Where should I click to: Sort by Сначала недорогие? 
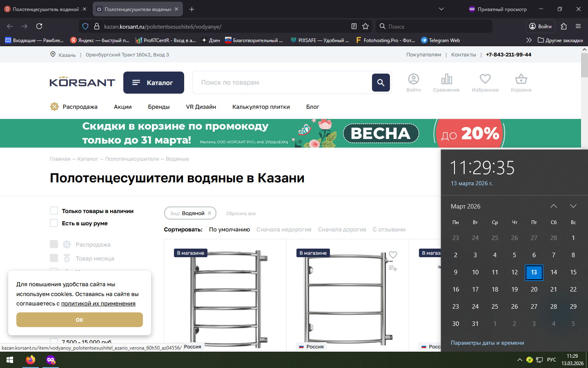point(284,229)
